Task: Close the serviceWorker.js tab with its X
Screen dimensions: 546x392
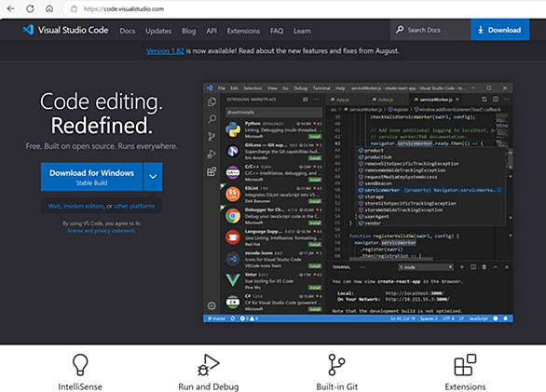Action: coord(457,100)
